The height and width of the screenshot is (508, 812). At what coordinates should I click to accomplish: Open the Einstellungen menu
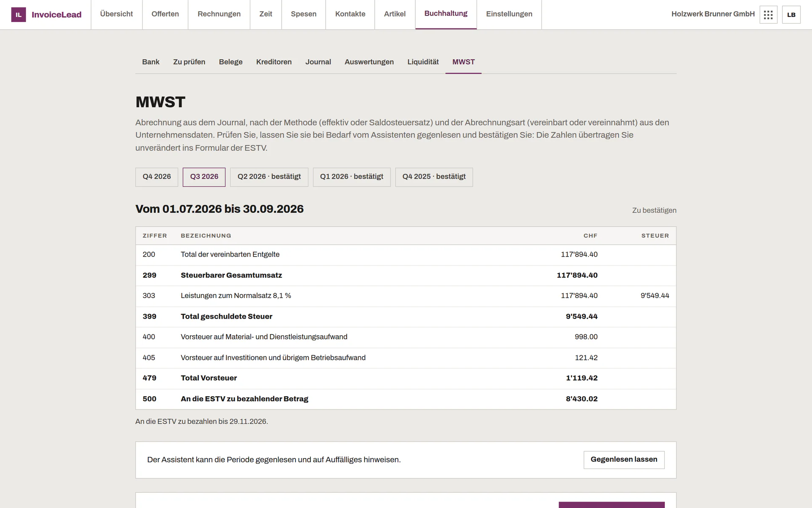click(x=509, y=14)
